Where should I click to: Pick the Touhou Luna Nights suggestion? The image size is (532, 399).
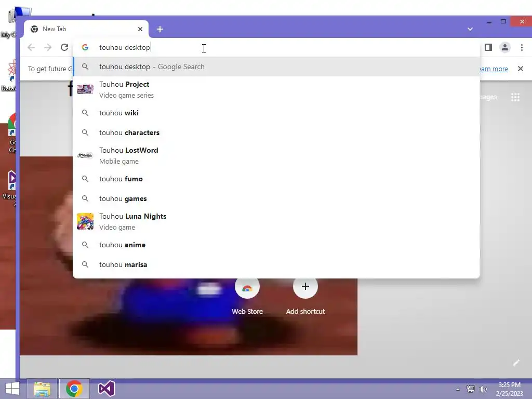pos(276,221)
